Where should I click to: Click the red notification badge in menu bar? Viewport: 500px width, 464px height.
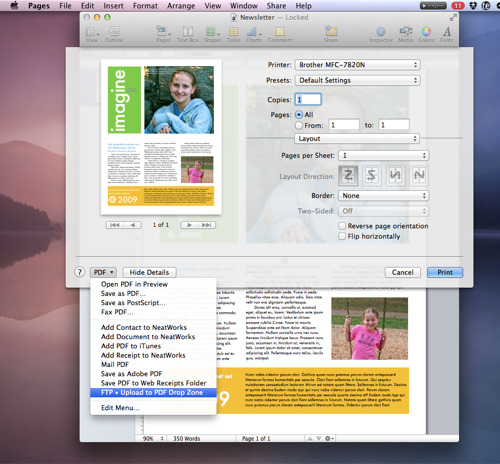click(458, 6)
